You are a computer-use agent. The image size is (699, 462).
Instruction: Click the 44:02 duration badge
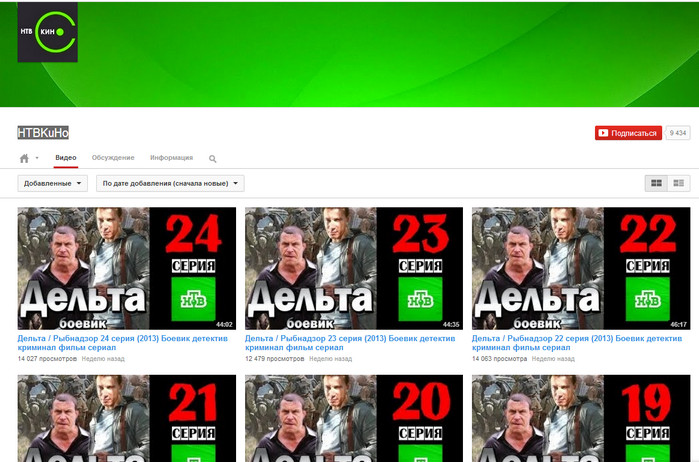pyautogui.click(x=224, y=324)
